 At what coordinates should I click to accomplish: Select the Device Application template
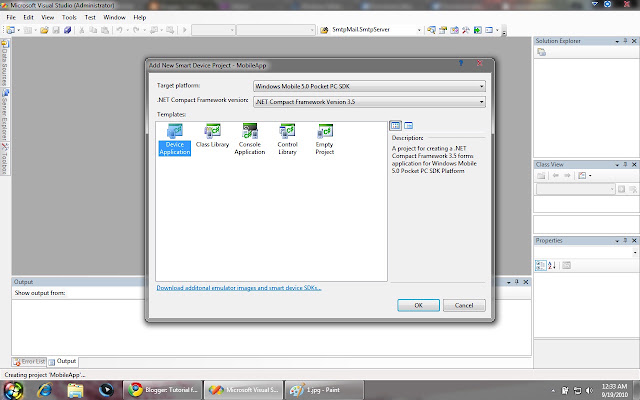point(175,140)
